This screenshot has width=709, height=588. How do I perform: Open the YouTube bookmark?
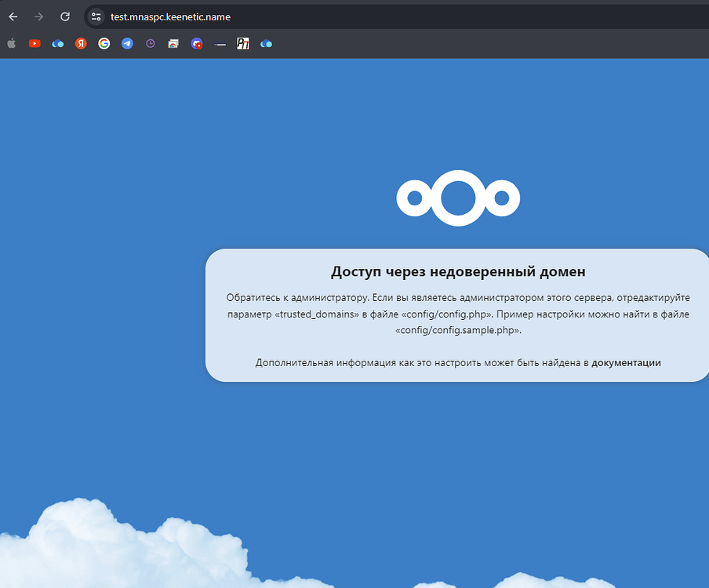point(35,44)
